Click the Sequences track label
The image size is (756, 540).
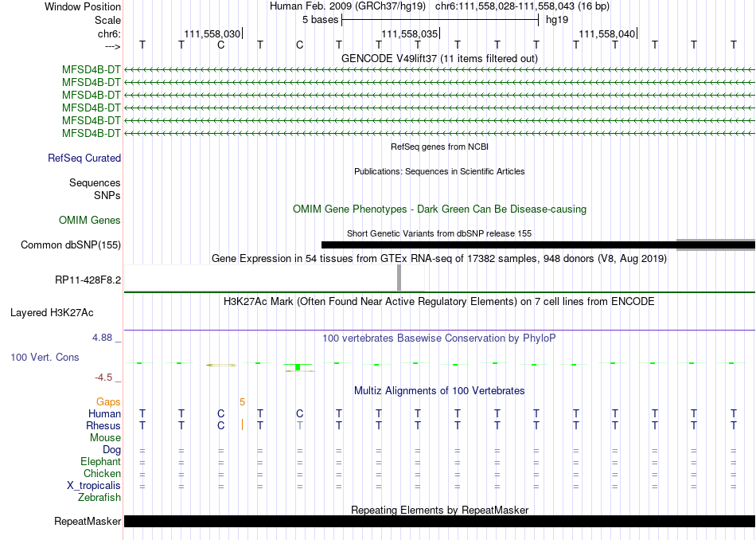point(95,183)
